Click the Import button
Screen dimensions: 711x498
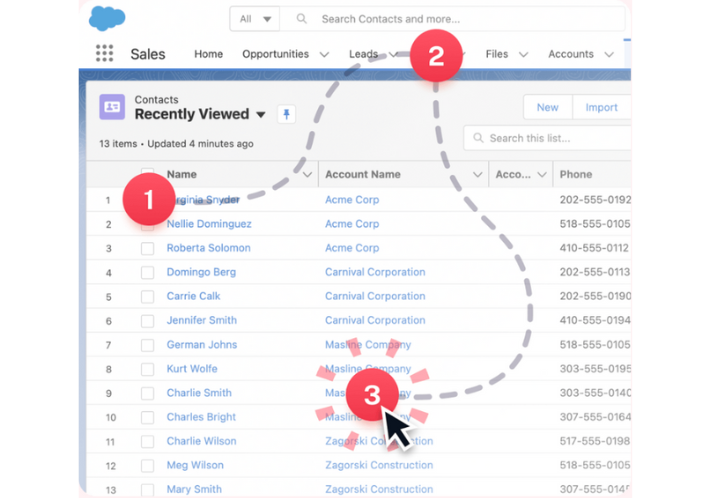click(x=601, y=107)
